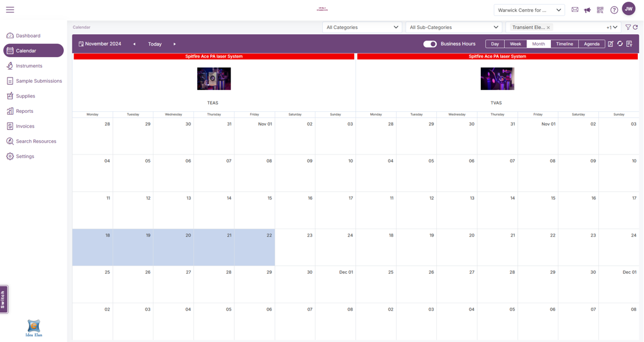The height and width of the screenshot is (342, 644).
Task: Switch to the Week view tab
Action: coord(515,44)
